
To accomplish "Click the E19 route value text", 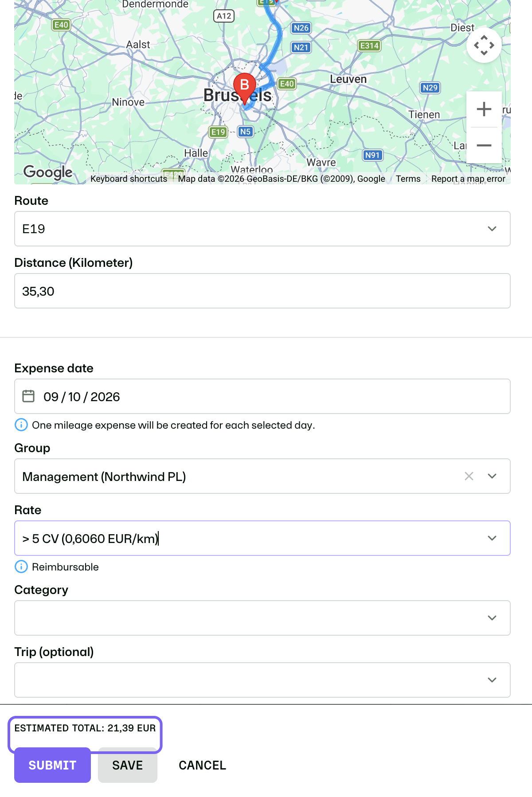I will [34, 229].
